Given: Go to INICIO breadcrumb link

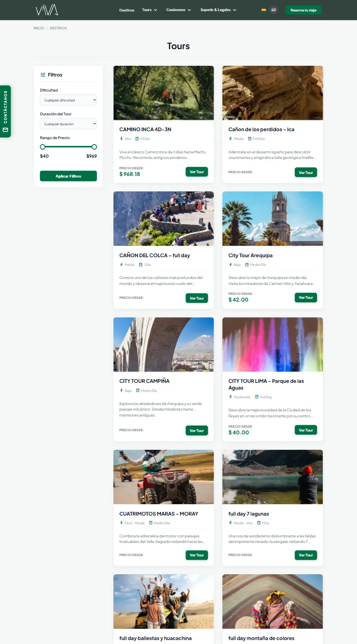Looking at the screenshot, I should [x=39, y=28].
